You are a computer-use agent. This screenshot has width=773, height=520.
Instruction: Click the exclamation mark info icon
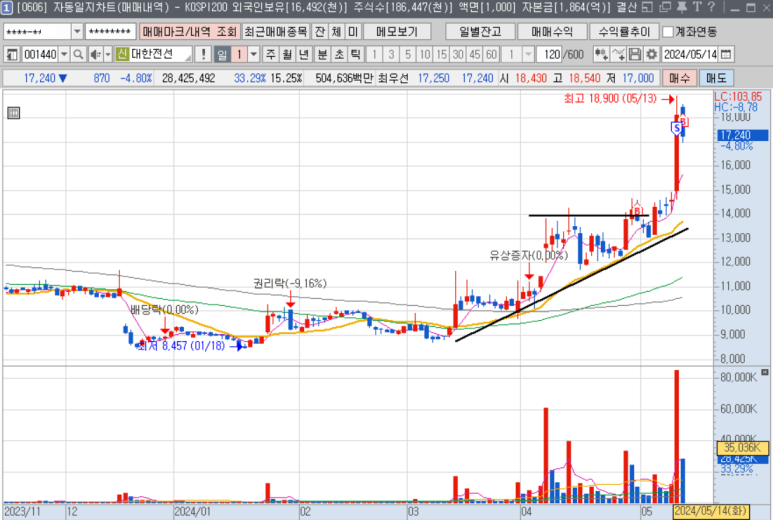point(204,54)
